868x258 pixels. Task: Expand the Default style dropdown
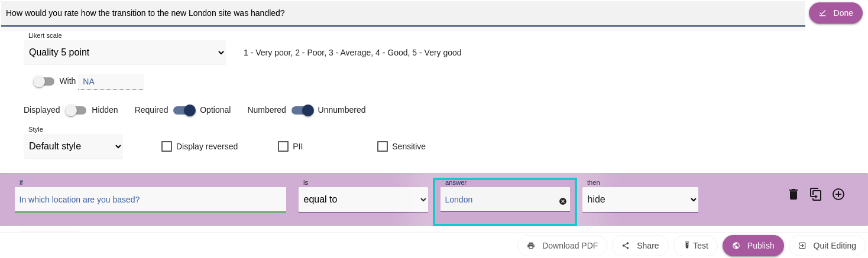tap(73, 146)
